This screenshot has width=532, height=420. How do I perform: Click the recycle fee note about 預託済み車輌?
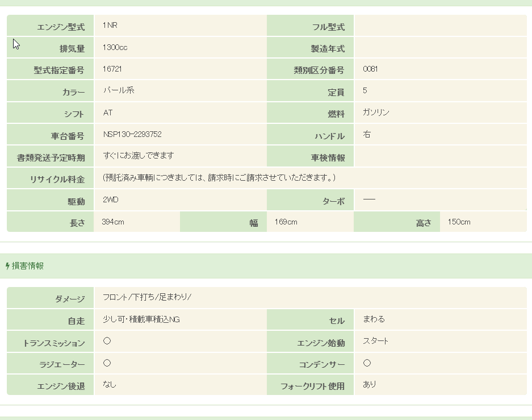pyautogui.click(x=219, y=178)
